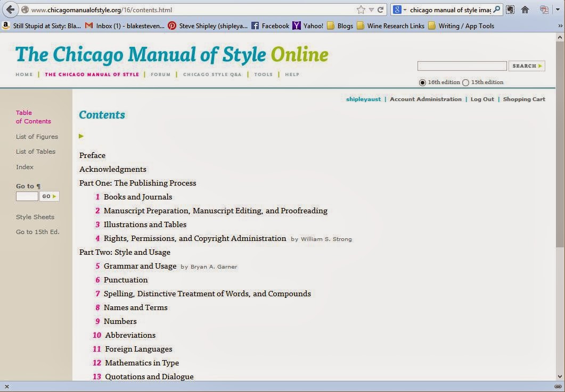
Task: Open the Shopping Cart link
Action: tap(524, 99)
